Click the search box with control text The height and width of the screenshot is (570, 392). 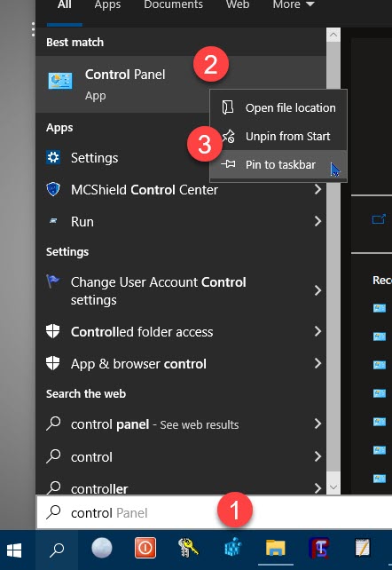214,512
